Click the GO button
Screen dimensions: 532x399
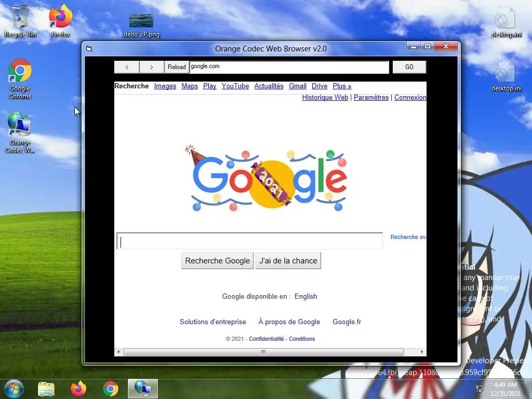(x=409, y=67)
